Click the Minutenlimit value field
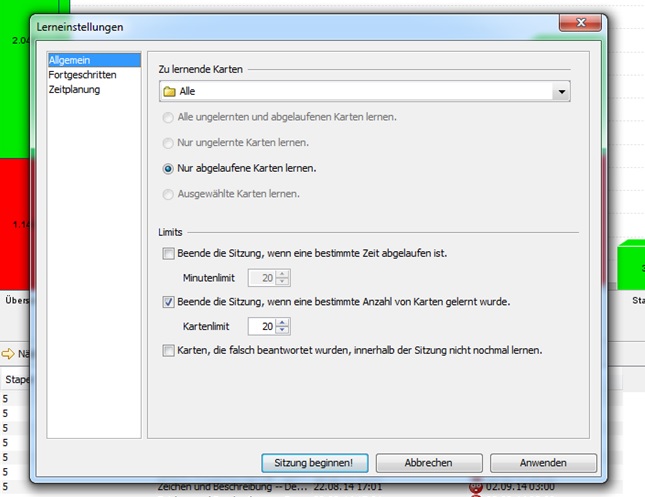This screenshot has height=497, width=645. point(262,278)
